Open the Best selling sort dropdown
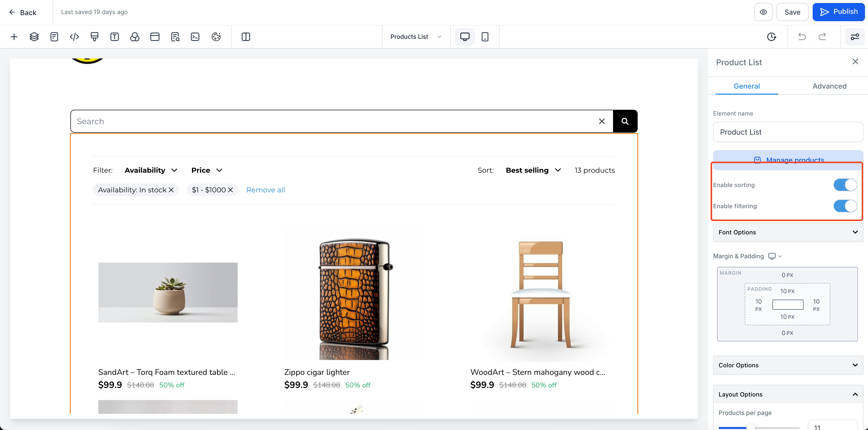 coord(533,170)
